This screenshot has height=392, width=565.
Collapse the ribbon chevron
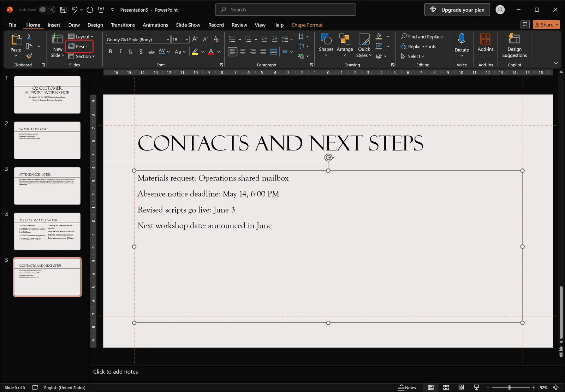556,63
